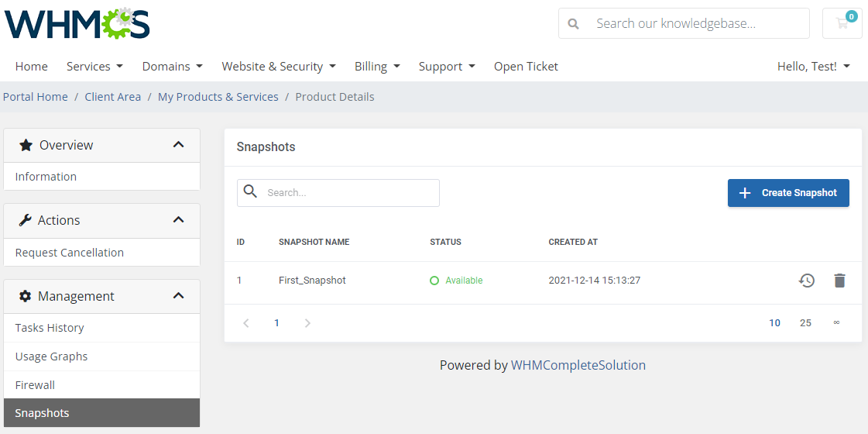Open the Hello, Test! account dropdown
The width and height of the screenshot is (868, 434).
[814, 67]
